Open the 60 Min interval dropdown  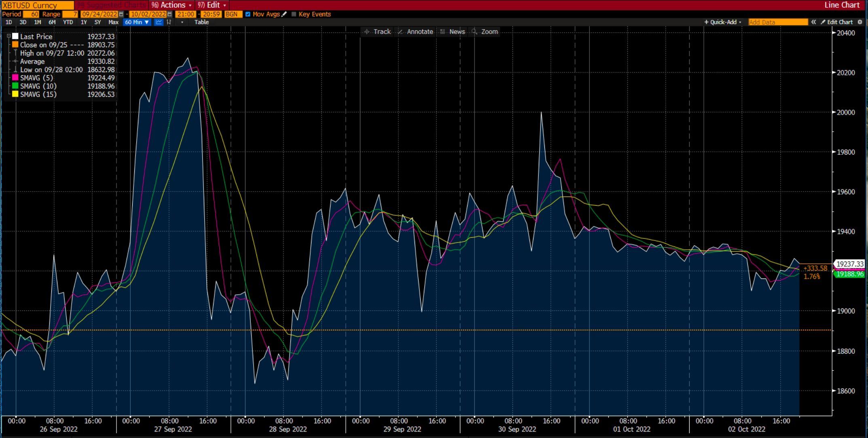[x=137, y=22]
